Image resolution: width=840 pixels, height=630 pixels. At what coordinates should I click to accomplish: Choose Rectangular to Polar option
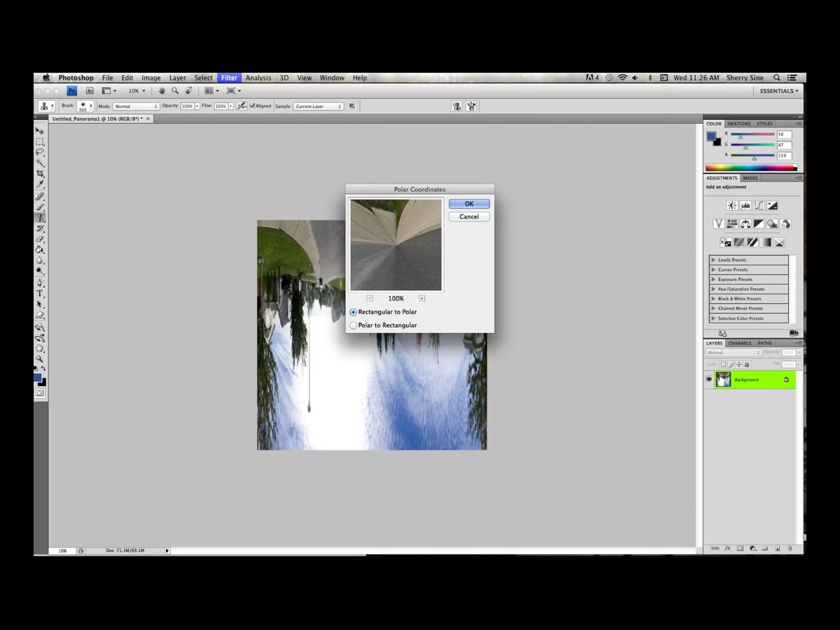(353, 312)
